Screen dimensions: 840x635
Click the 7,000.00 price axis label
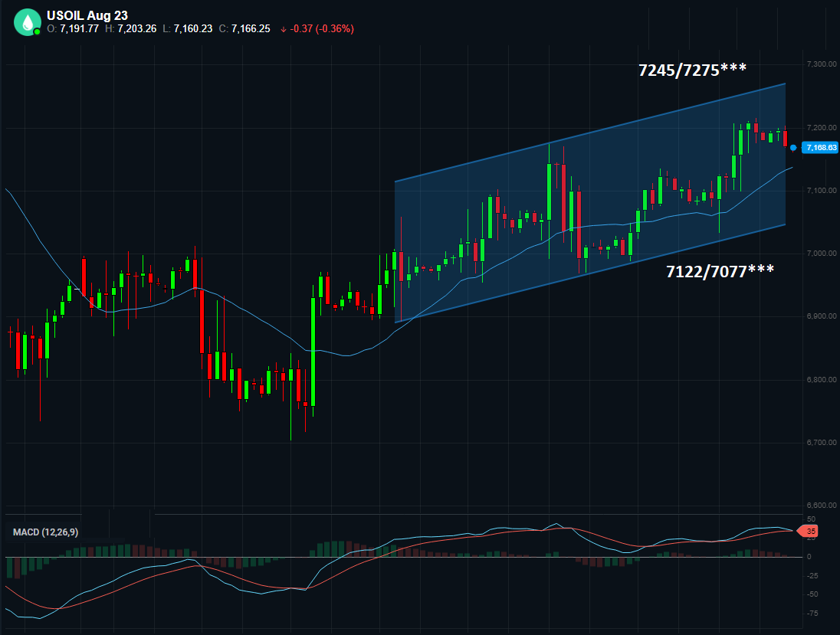point(822,254)
